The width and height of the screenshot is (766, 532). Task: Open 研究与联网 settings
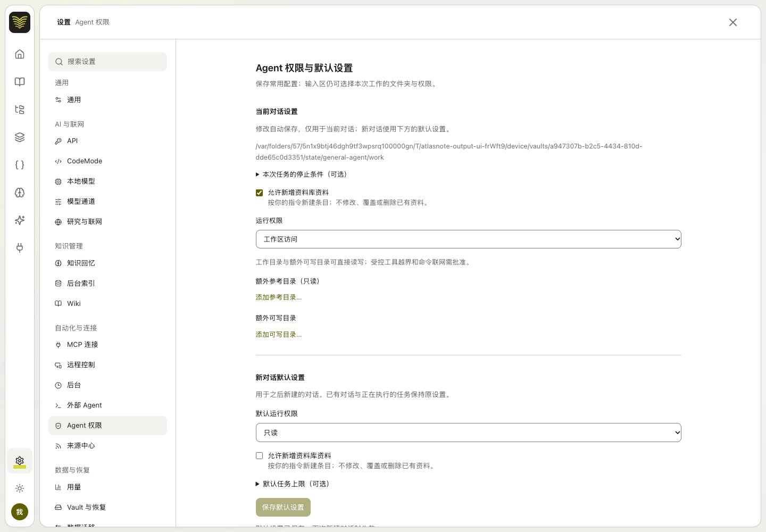(x=107, y=222)
